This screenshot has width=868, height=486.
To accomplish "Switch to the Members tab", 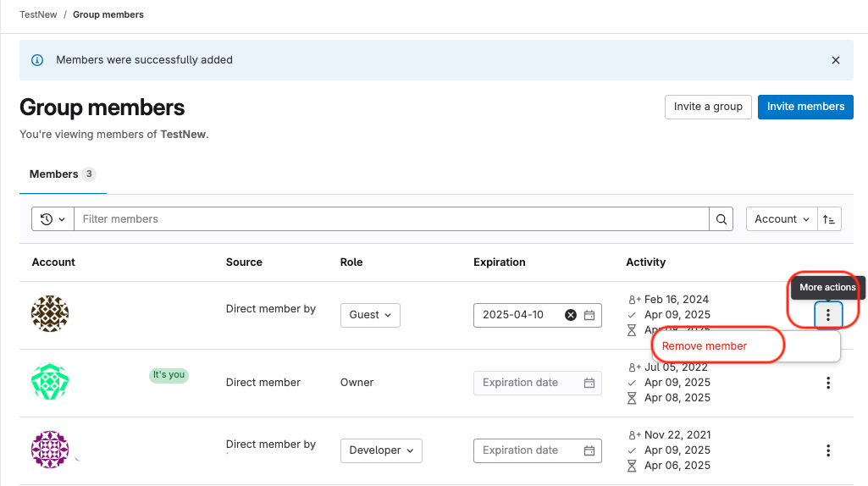I will tap(62, 174).
